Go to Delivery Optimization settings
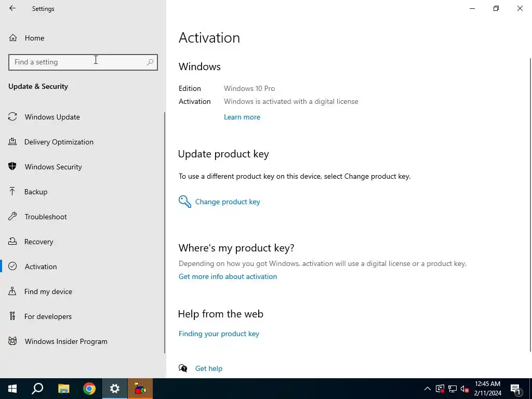Image resolution: width=532 pixels, height=399 pixels. tap(59, 142)
